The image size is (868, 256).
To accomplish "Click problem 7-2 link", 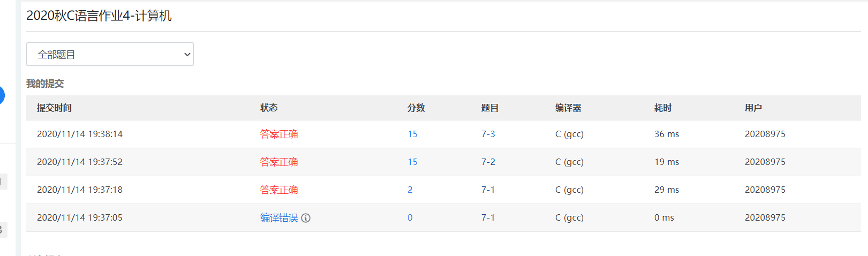I will 488,162.
